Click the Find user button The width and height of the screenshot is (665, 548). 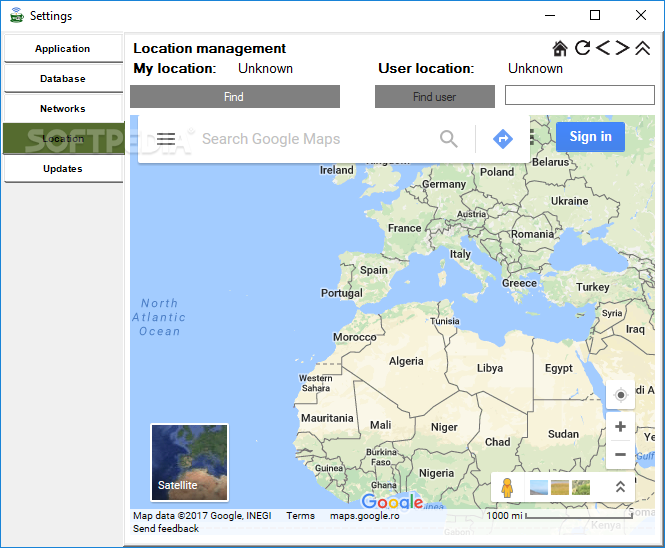click(x=435, y=97)
